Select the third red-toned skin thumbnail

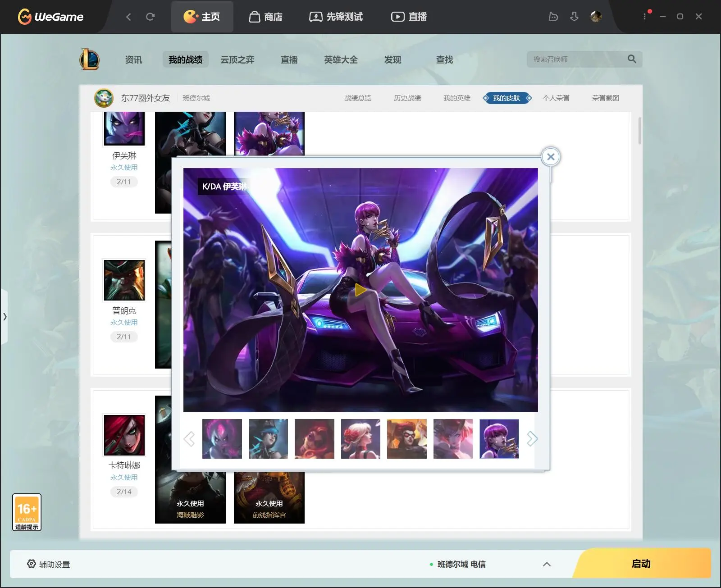315,439
